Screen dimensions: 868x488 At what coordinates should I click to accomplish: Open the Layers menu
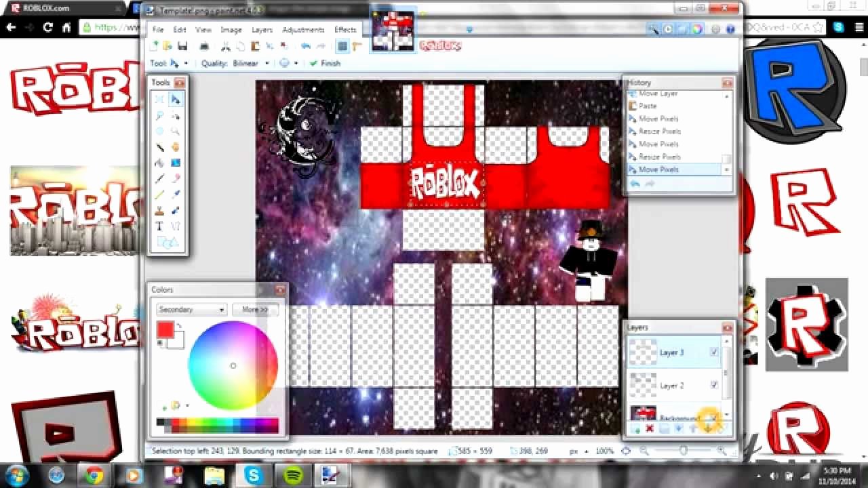click(262, 30)
